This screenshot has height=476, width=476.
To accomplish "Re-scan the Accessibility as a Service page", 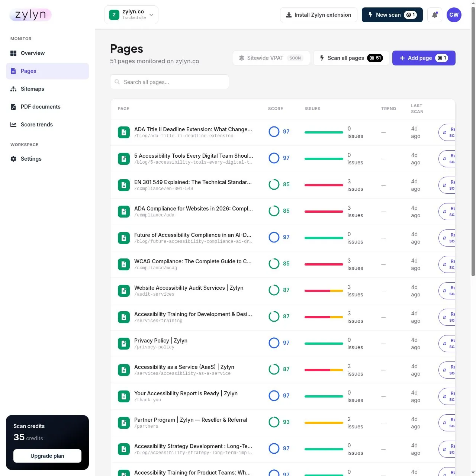I will 447,370.
